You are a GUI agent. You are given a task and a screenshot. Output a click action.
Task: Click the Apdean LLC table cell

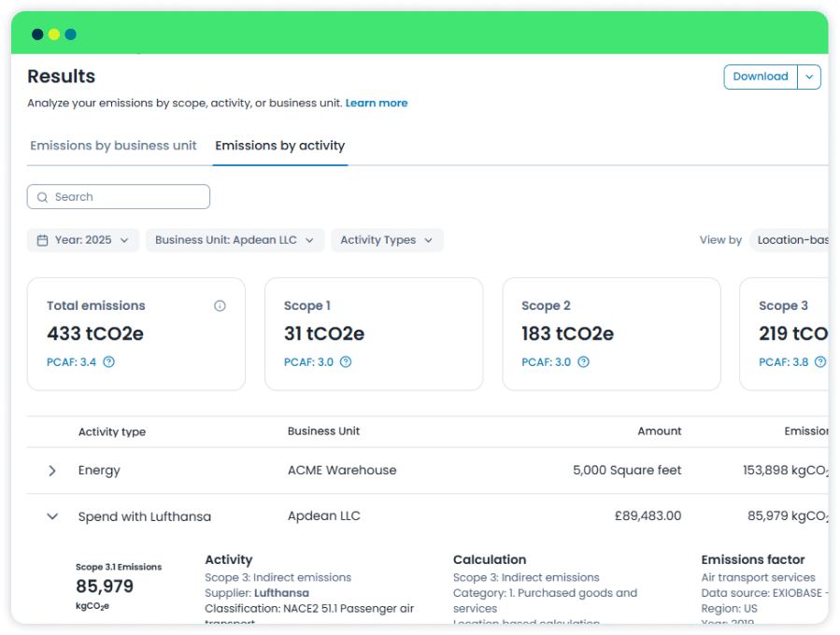tap(323, 515)
